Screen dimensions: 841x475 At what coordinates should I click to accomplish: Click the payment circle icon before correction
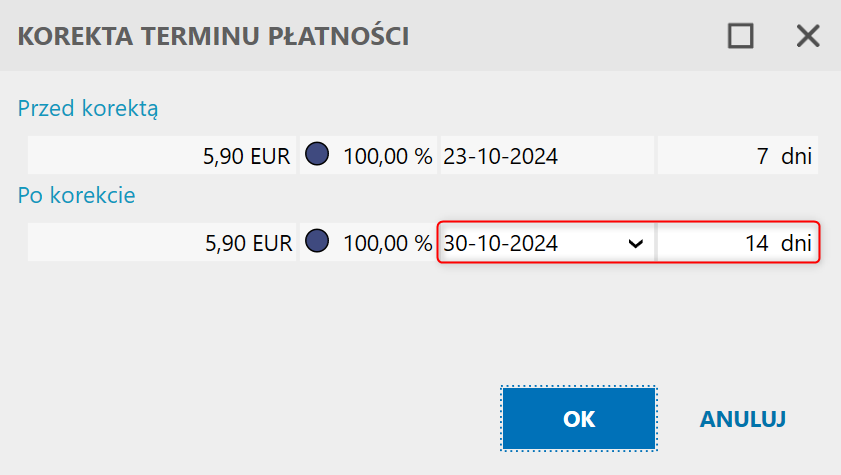tap(316, 155)
